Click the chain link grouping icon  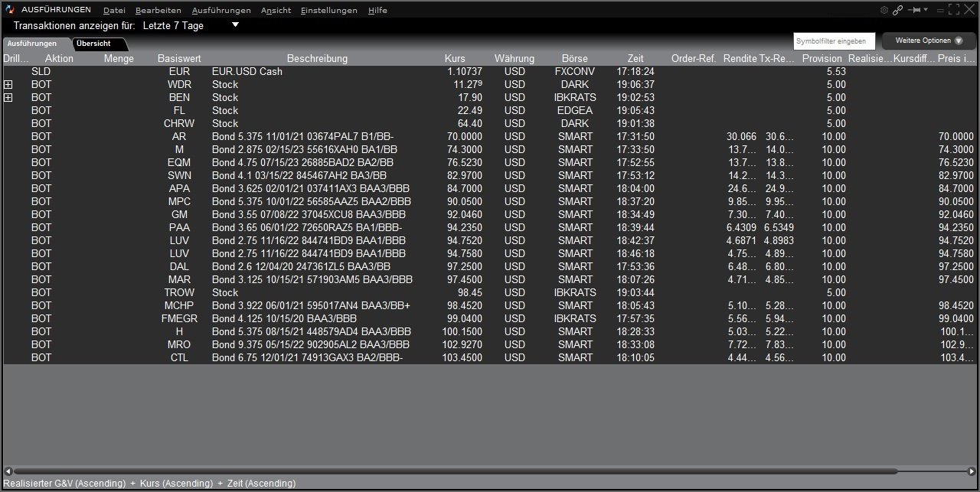pos(897,10)
